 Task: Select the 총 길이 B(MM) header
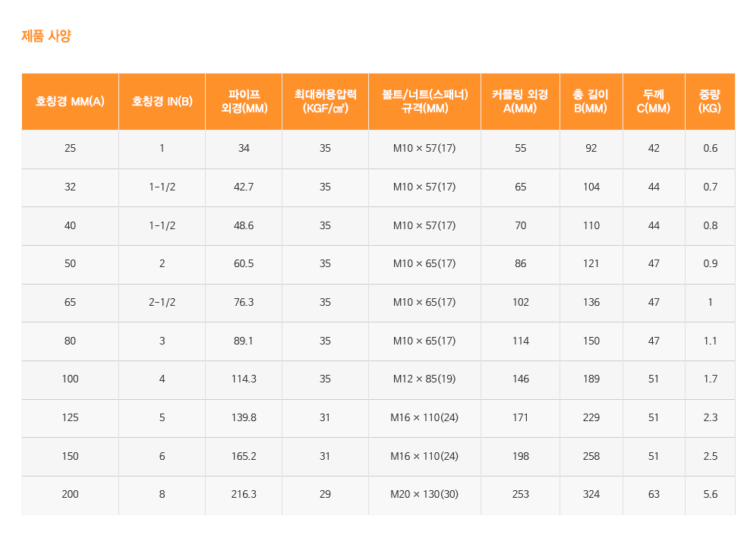(x=591, y=102)
